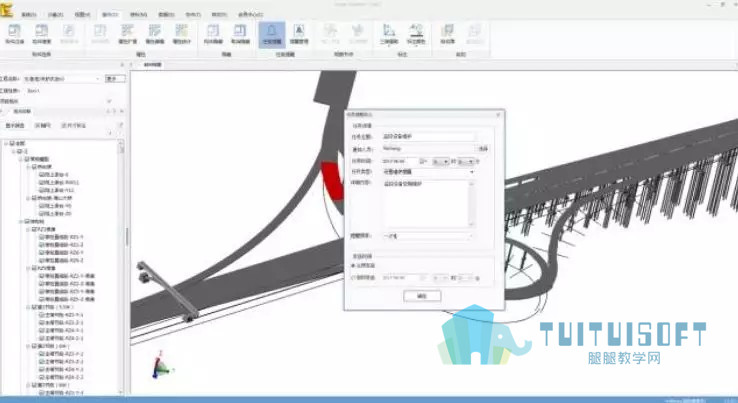Click the 构件选择 component select ribbon icon
738x403 pixels.
(x=14, y=34)
